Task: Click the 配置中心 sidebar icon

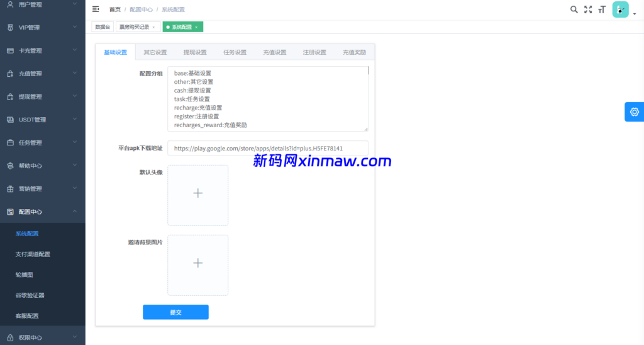Action: [10, 212]
